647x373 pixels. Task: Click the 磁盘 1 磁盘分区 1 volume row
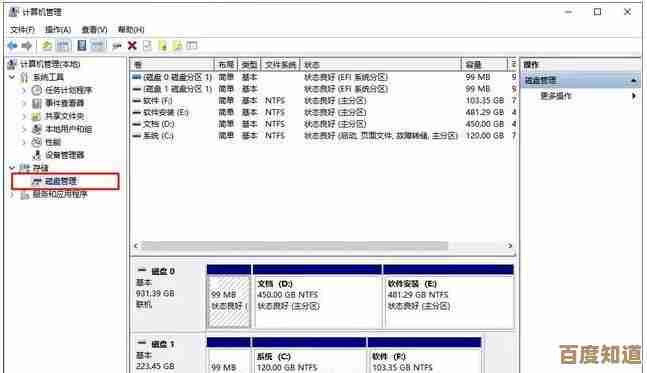[324, 89]
